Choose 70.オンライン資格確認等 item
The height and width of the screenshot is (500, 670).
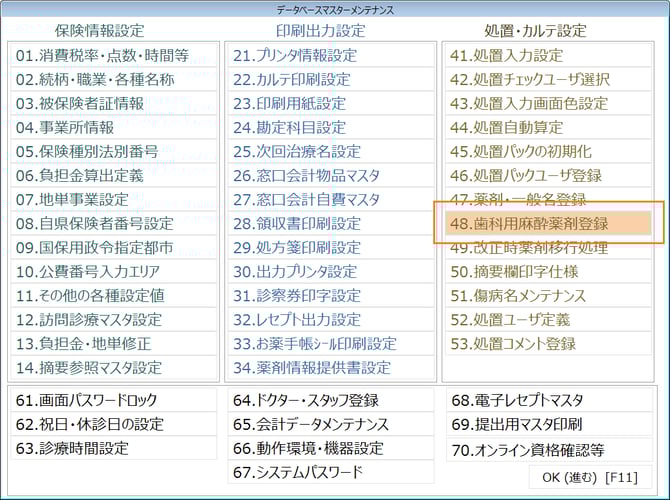coord(527,449)
